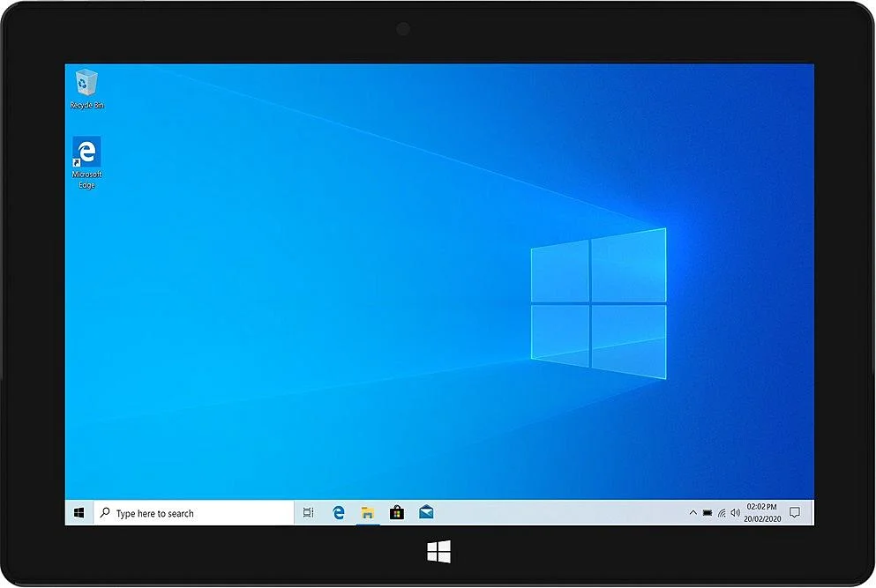Open File Explorer from the taskbar
The width and height of the screenshot is (876, 588).
tap(367, 512)
